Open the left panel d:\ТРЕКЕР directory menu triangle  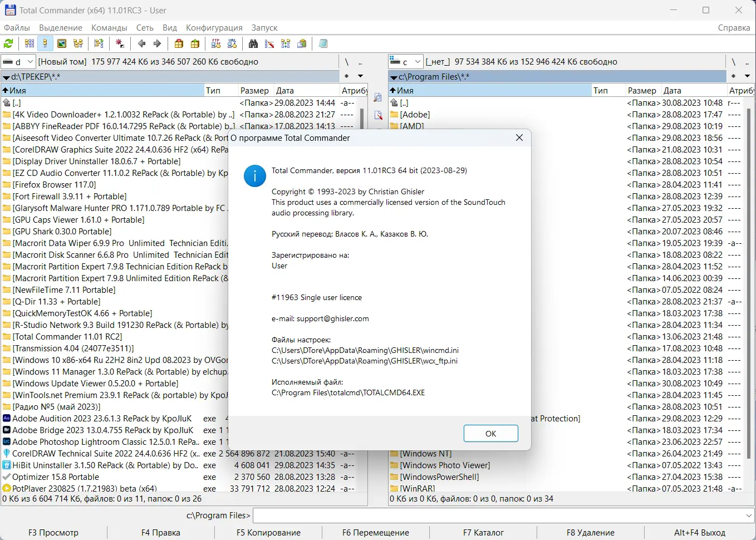click(6, 77)
